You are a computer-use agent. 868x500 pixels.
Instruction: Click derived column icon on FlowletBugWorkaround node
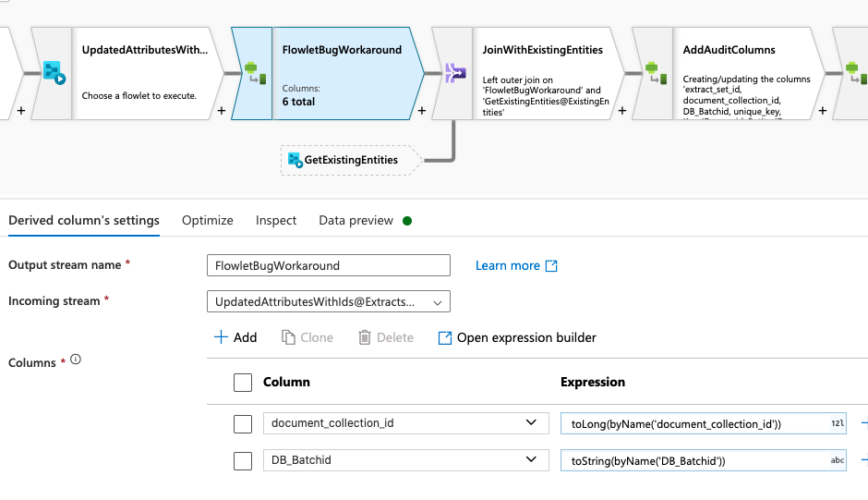(251, 73)
